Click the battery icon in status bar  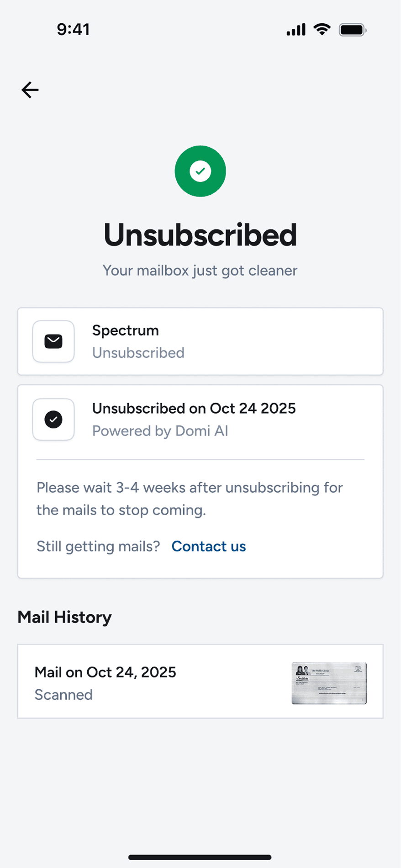coord(352,30)
